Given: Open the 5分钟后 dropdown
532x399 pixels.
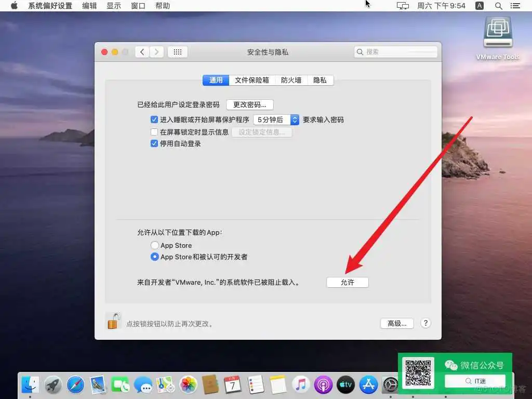Looking at the screenshot, I should coord(276,119).
